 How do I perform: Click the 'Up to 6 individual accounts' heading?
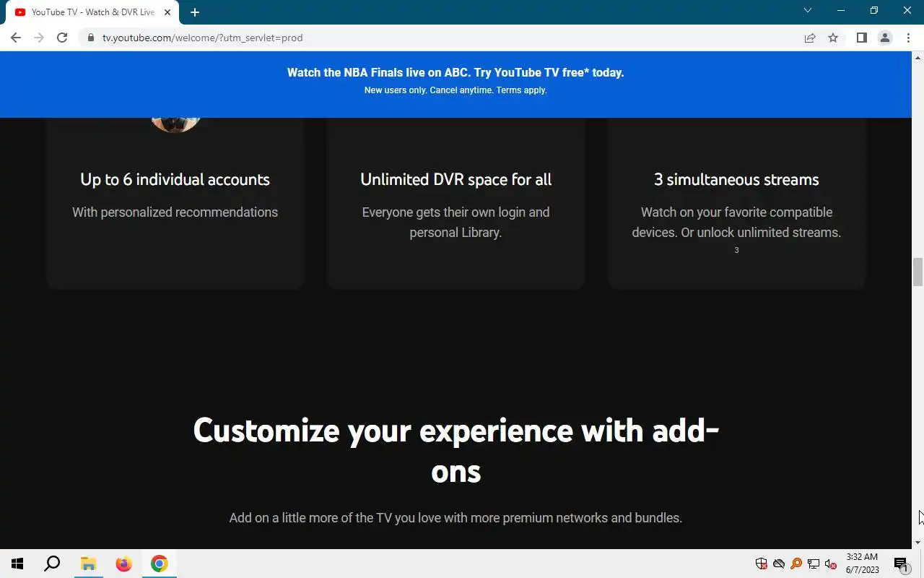(175, 179)
